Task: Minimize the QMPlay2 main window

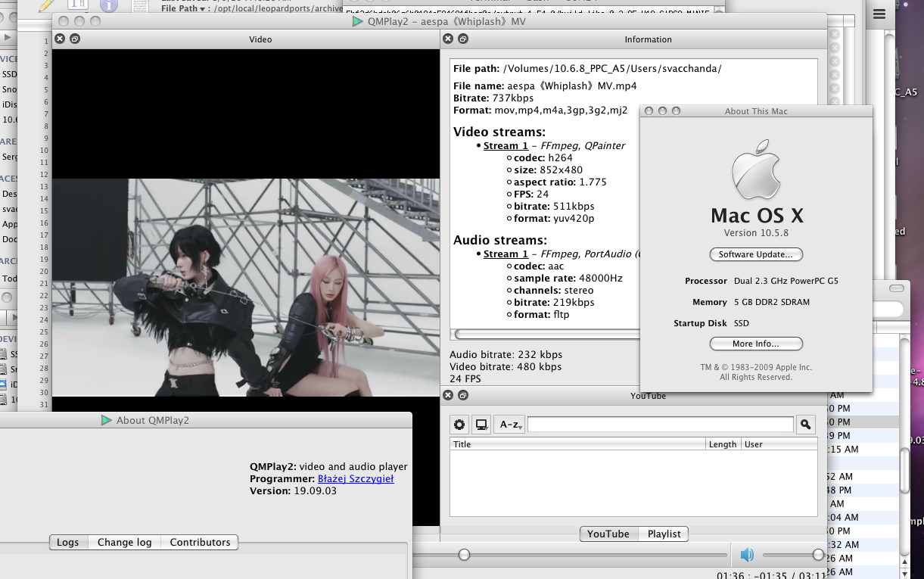Action: point(79,21)
